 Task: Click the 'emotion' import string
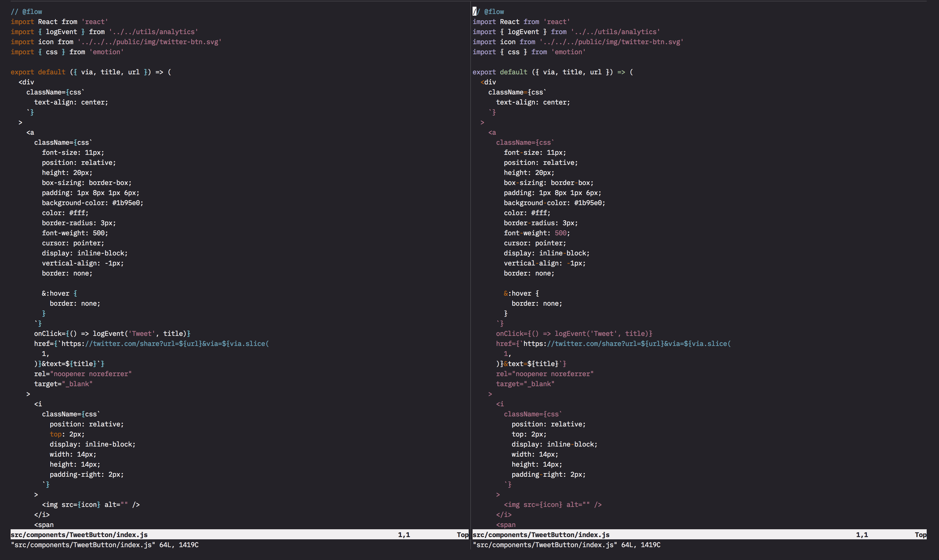[x=107, y=52]
